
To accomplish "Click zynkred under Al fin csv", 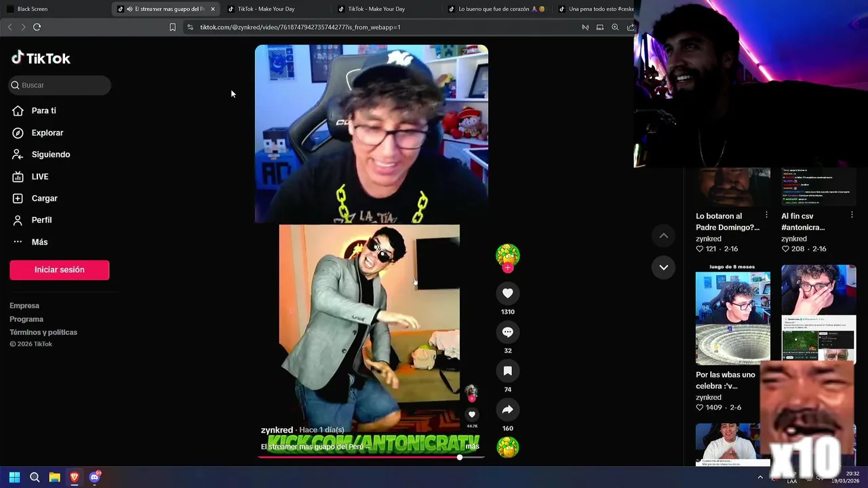I will click(794, 239).
